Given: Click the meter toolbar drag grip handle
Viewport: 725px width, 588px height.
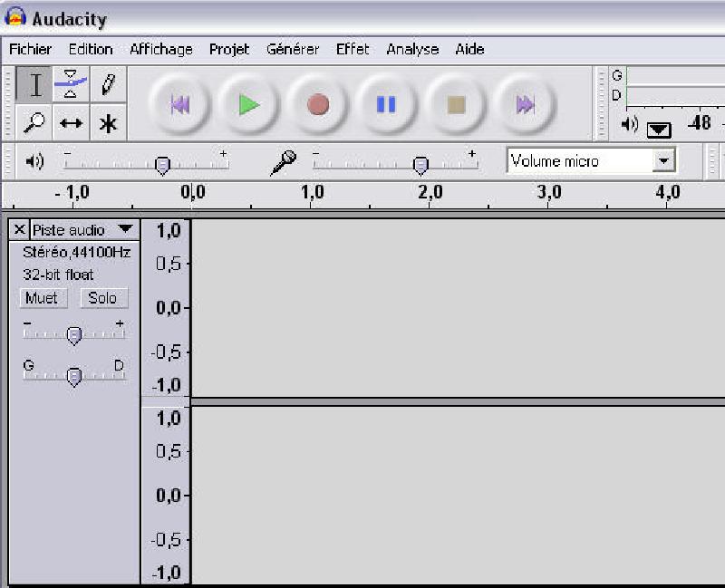Looking at the screenshot, I should 601,103.
